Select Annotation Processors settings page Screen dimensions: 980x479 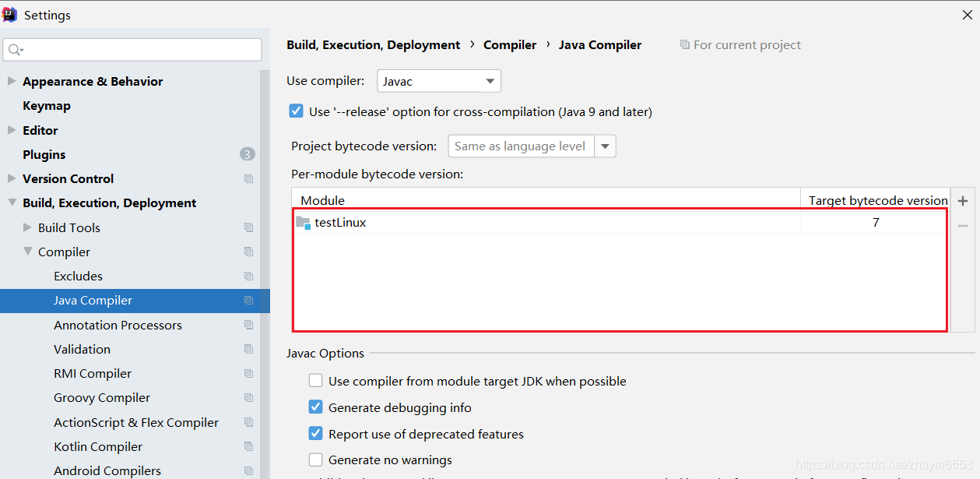(x=118, y=325)
